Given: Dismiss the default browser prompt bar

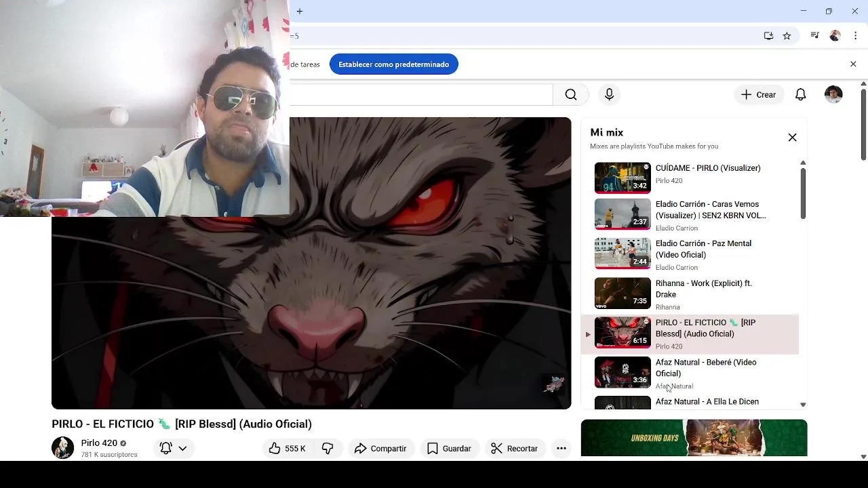Looking at the screenshot, I should [x=853, y=64].
